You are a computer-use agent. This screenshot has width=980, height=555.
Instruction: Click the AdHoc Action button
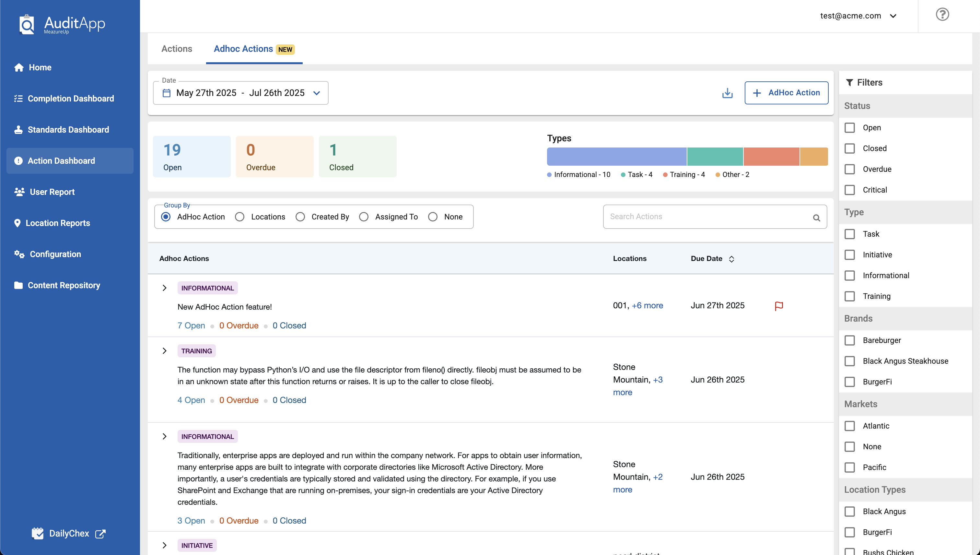tap(786, 93)
